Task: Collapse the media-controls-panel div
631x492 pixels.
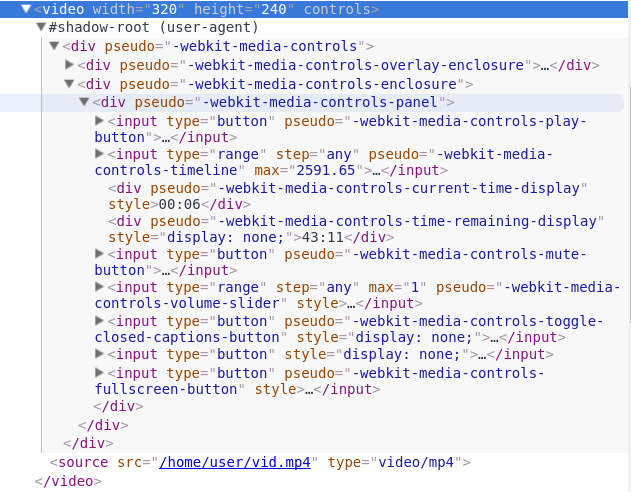Action: coord(84,102)
